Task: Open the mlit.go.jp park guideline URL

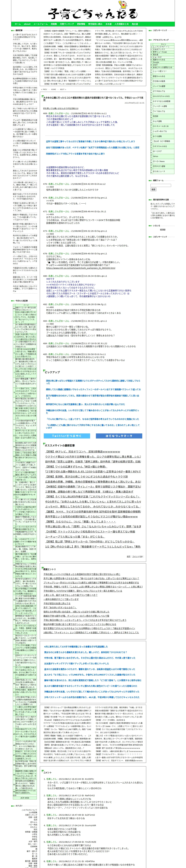Action: (81, 268)
